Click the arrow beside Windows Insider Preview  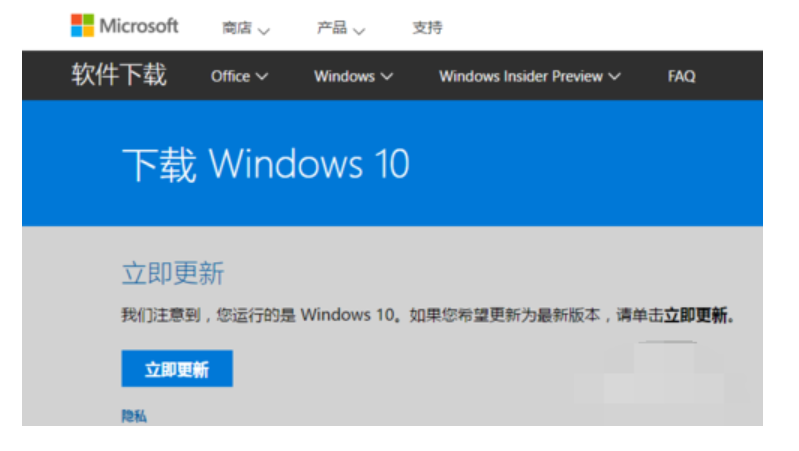614,77
